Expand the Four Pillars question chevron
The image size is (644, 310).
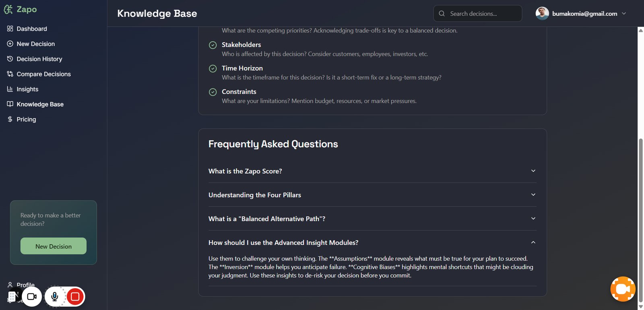(533, 194)
